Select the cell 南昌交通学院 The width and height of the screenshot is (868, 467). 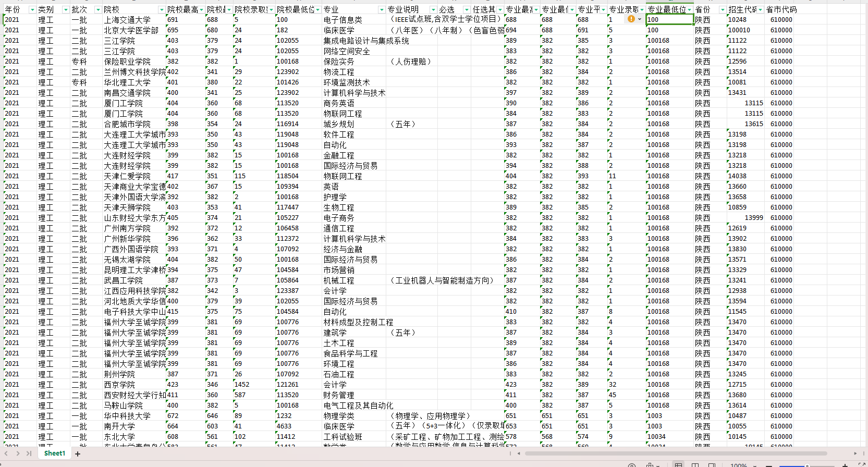coord(134,93)
